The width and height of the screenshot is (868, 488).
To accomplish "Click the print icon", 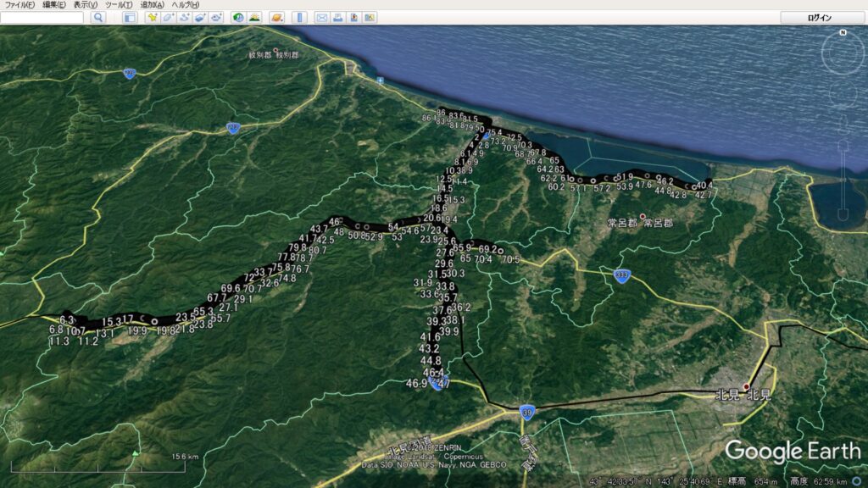I will 337,17.
